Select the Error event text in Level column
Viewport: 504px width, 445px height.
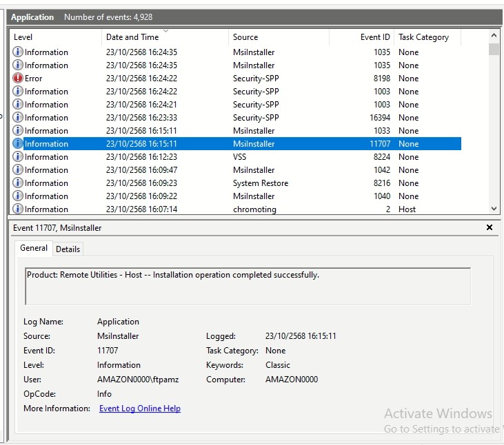pyautogui.click(x=33, y=79)
